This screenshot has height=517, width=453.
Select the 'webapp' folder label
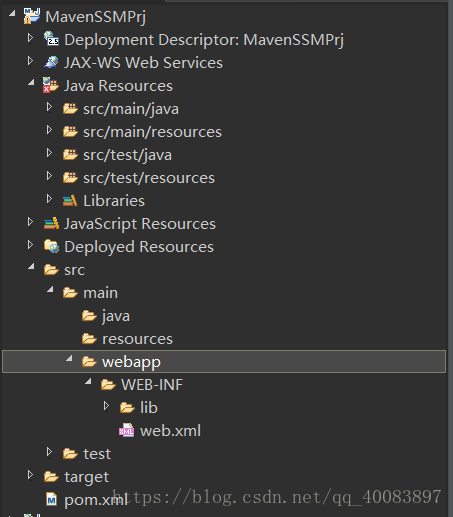131,362
